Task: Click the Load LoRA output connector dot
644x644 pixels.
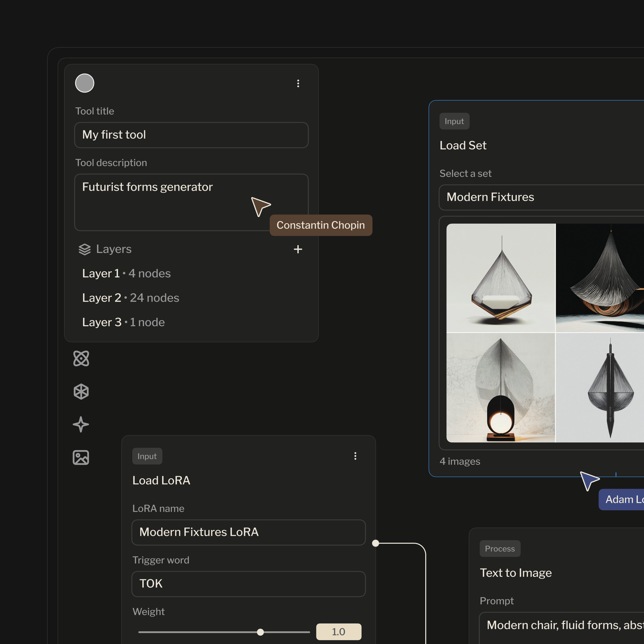Action: point(376,543)
